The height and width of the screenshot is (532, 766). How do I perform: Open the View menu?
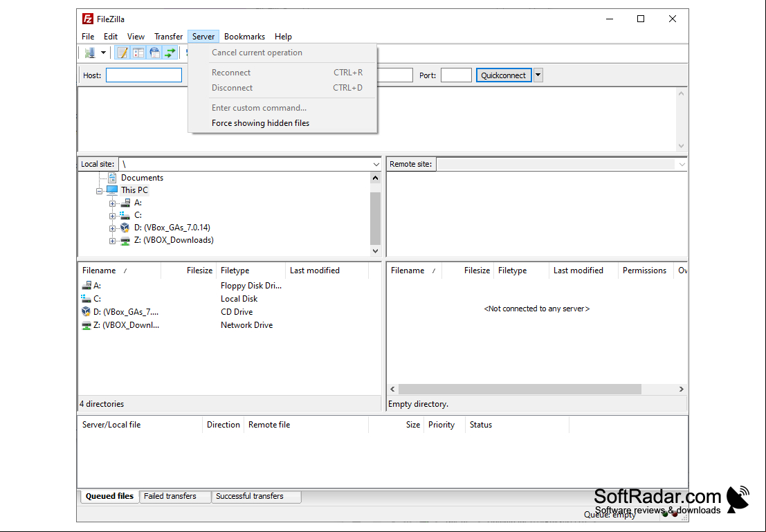click(x=136, y=37)
